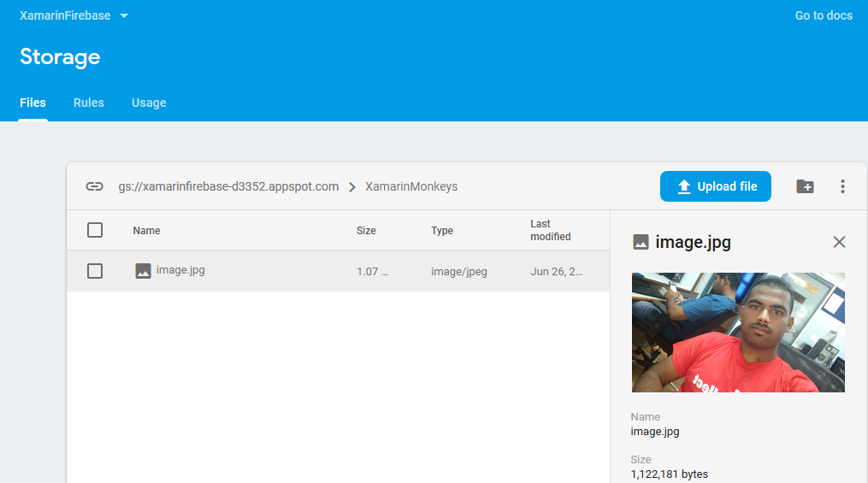Open the Go to docs link

[824, 15]
